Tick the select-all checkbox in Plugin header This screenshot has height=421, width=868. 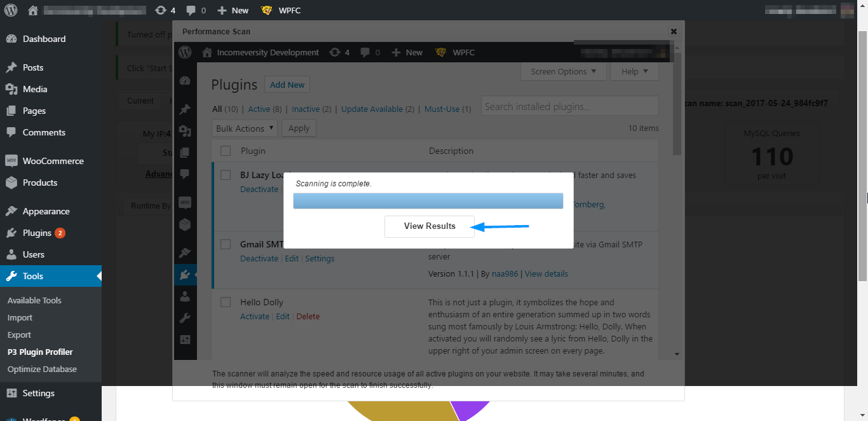click(226, 151)
